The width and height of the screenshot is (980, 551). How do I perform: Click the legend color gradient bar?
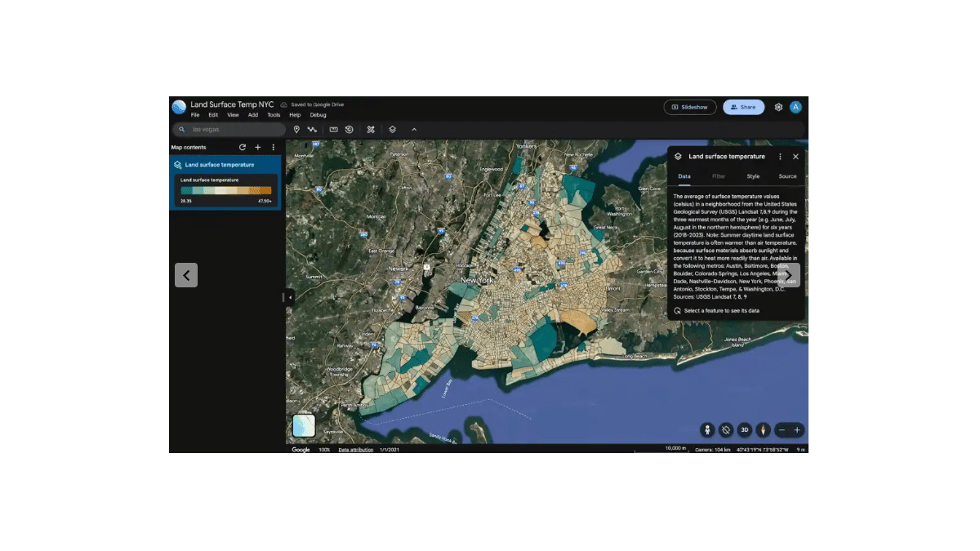click(x=226, y=190)
